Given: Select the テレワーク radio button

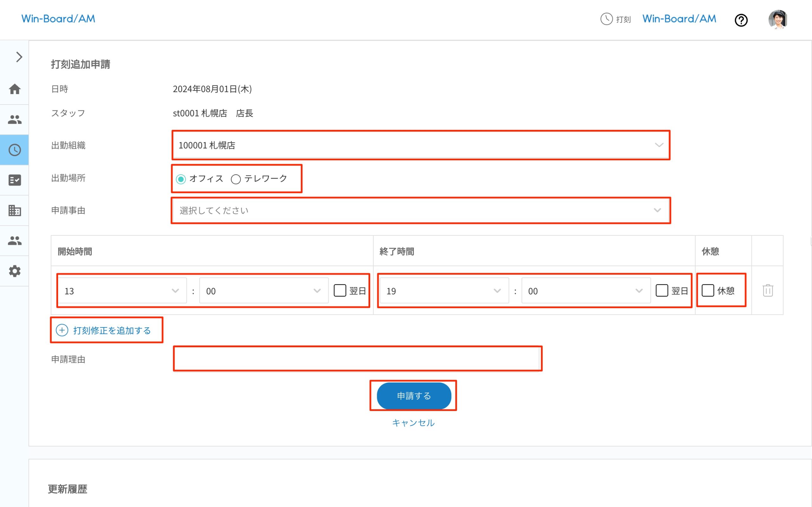Looking at the screenshot, I should [x=236, y=179].
